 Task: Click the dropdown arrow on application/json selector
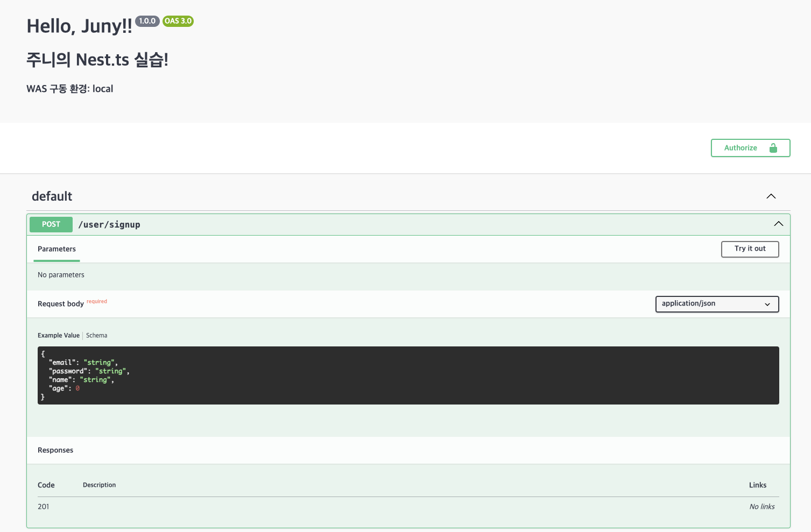point(767,304)
